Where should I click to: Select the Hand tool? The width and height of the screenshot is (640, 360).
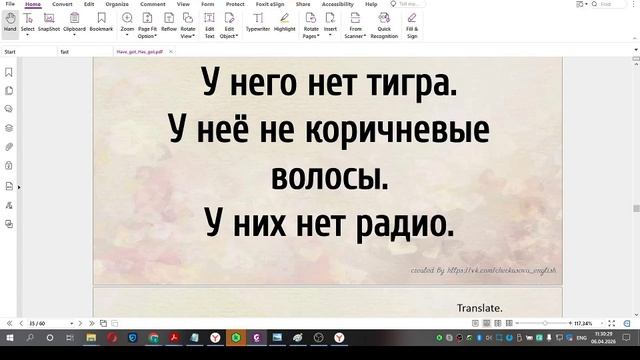[x=10, y=23]
